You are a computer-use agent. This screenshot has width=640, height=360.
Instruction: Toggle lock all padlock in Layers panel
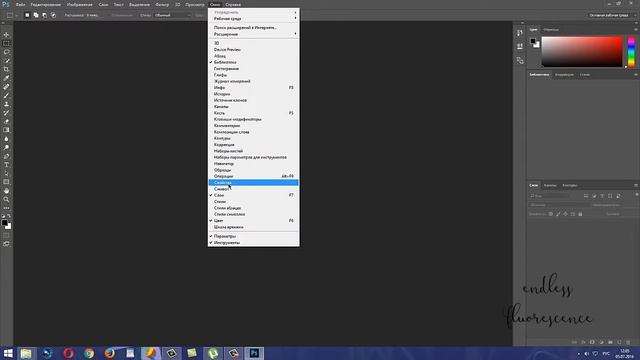tap(580, 214)
